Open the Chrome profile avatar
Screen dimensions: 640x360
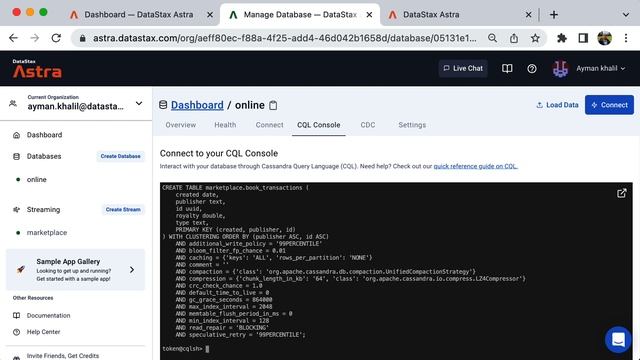(x=604, y=38)
